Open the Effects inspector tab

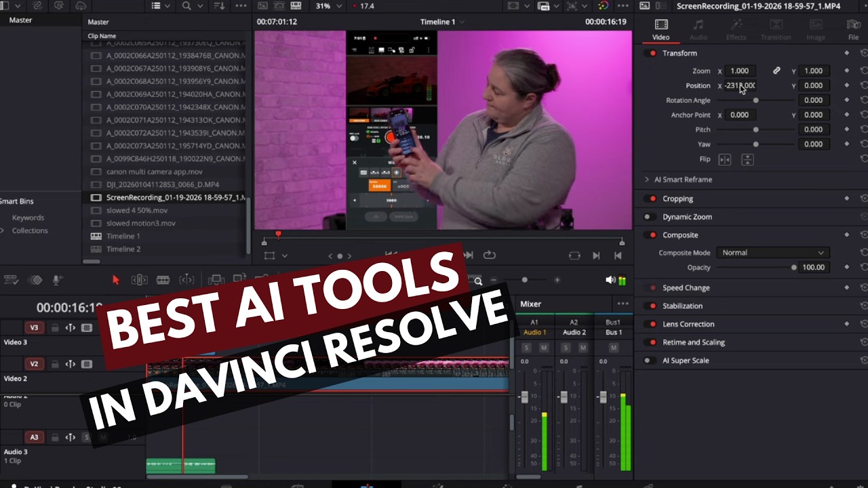tap(736, 30)
